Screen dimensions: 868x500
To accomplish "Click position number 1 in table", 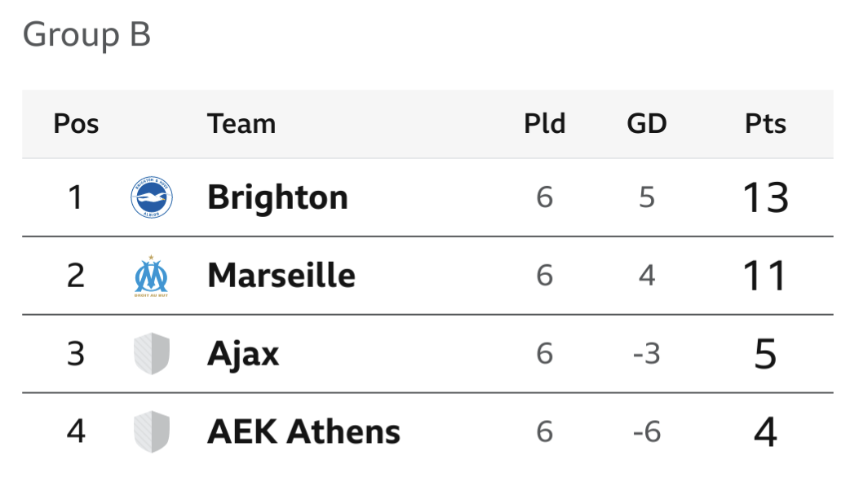I will click(76, 197).
